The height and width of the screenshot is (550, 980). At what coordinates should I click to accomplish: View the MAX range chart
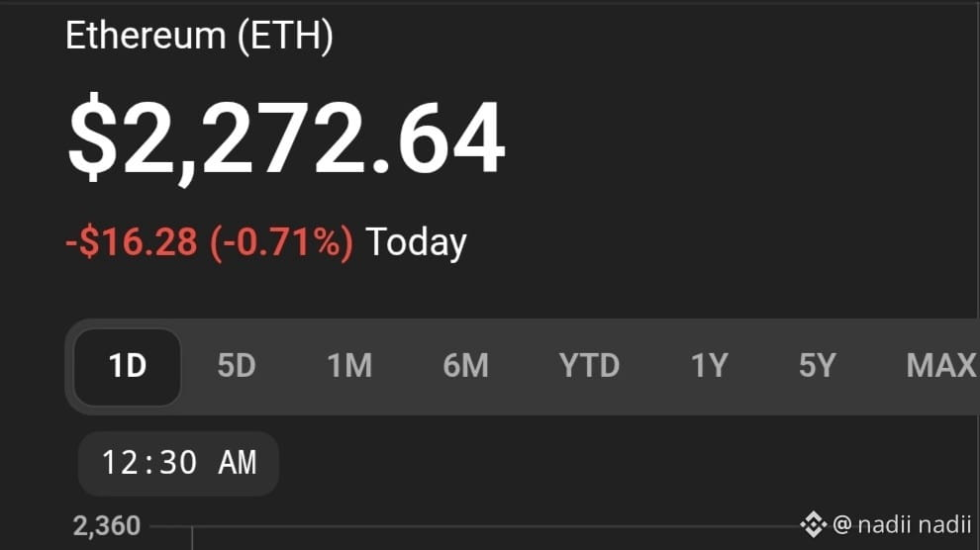point(941,366)
